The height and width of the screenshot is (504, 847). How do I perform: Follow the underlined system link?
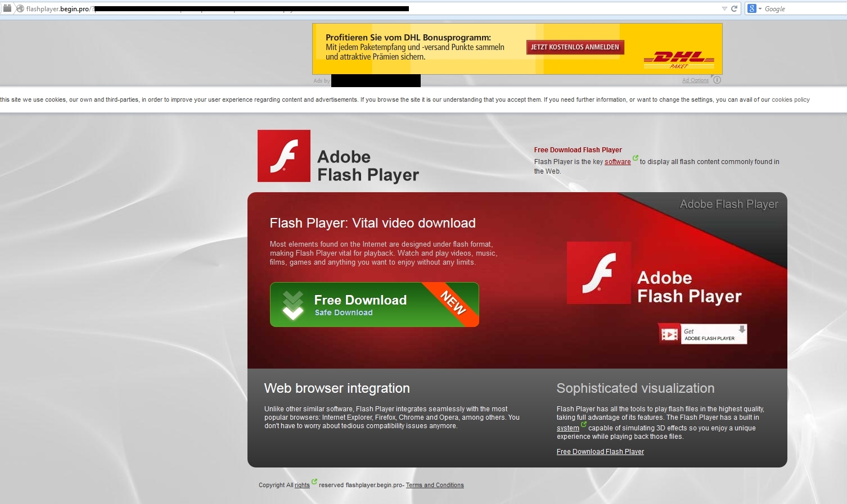[567, 428]
